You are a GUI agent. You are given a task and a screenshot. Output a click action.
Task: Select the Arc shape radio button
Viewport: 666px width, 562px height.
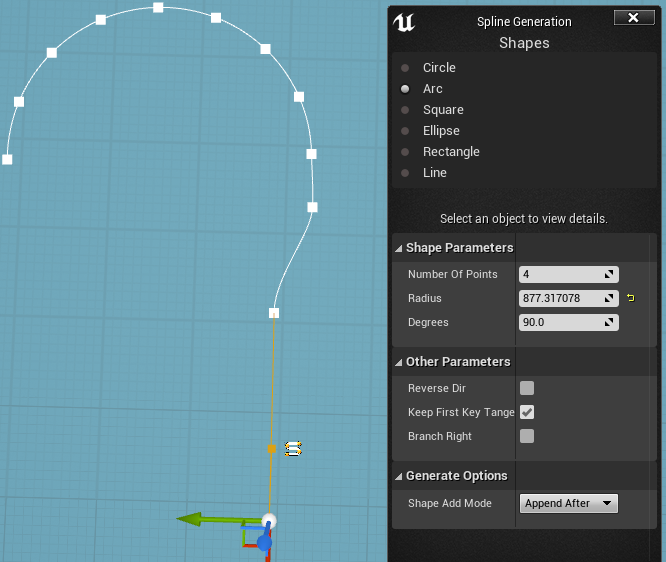405,89
